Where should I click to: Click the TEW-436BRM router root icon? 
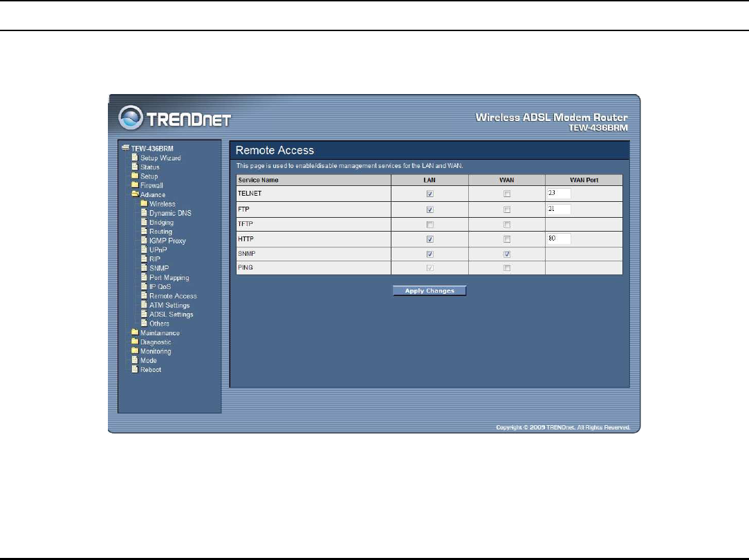[126, 148]
